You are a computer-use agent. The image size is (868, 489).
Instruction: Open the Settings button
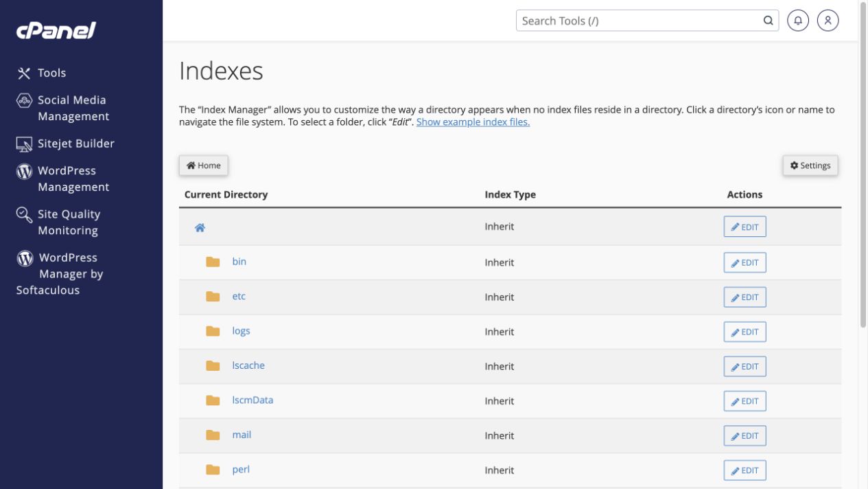[x=810, y=166]
